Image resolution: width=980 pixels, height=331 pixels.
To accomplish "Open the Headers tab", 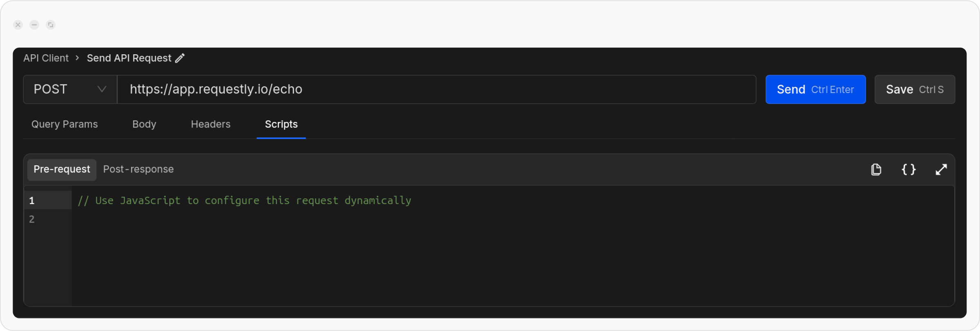I will click(210, 124).
